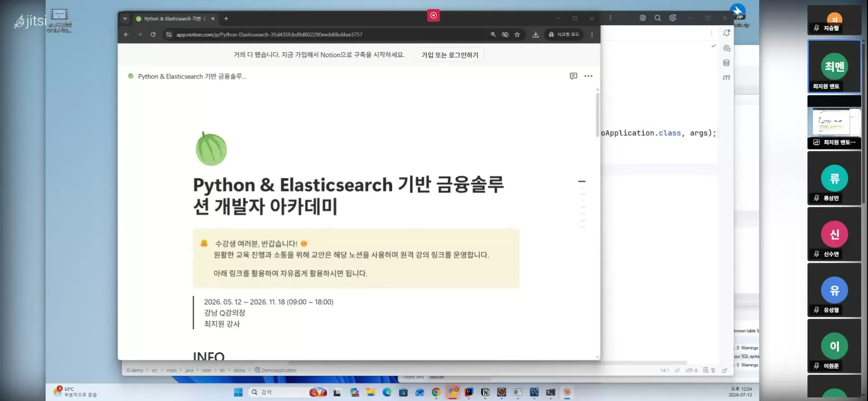Select 최지원 멘토 participant avatar tile
Screen dimensions: 868x401
tap(834, 66)
